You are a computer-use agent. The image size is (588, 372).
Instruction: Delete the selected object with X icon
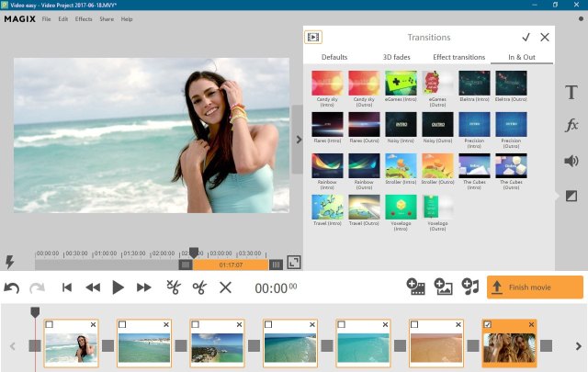pyautogui.click(x=225, y=287)
